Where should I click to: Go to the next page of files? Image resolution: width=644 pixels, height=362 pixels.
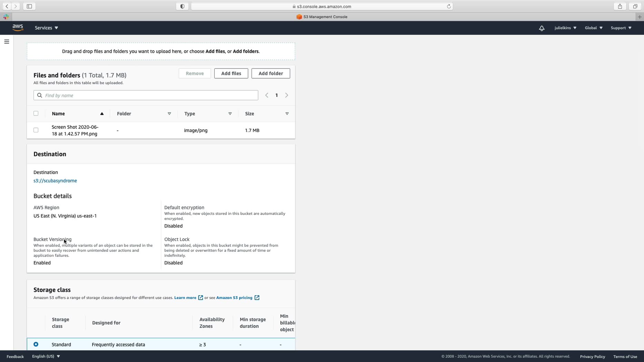click(286, 95)
